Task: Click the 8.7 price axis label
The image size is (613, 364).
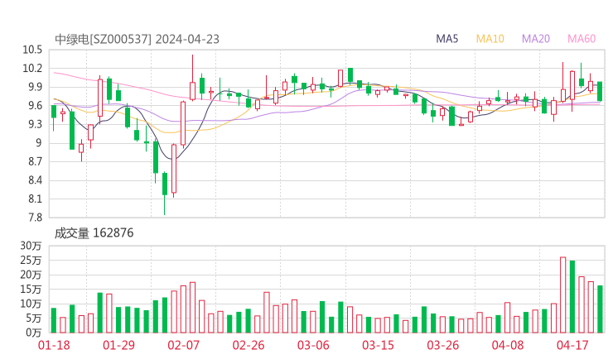Action: [x=35, y=161]
